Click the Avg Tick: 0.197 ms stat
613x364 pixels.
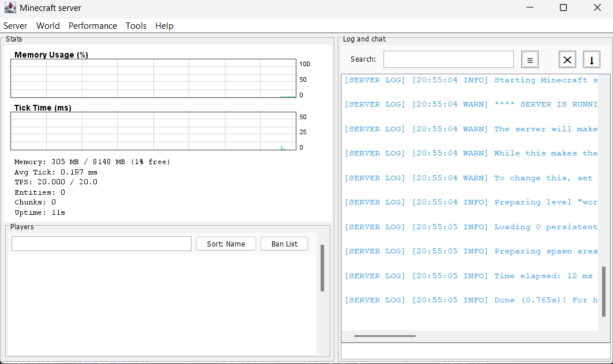pyautogui.click(x=56, y=172)
